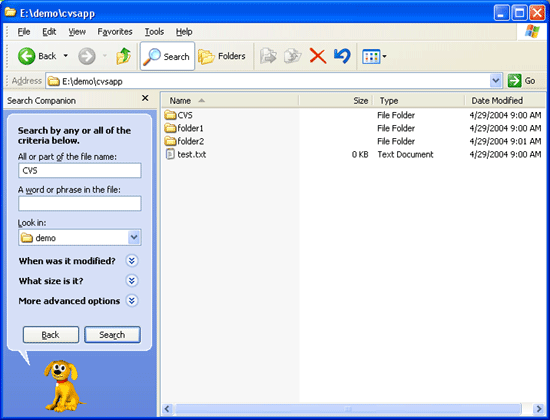Click the folder icon in address bar
The height and width of the screenshot is (420, 550).
54,81
